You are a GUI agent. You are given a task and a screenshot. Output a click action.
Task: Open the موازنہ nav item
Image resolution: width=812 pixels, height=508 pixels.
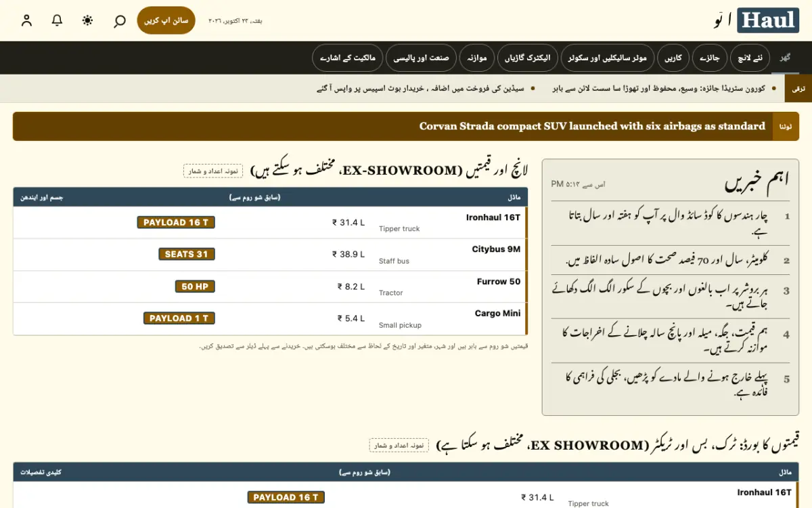click(477, 58)
